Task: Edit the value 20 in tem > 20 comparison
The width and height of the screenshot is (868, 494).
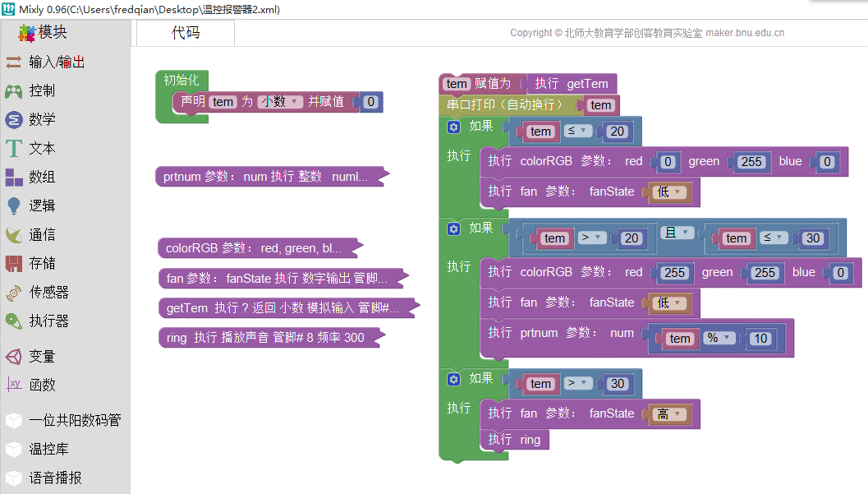Action: tap(631, 238)
